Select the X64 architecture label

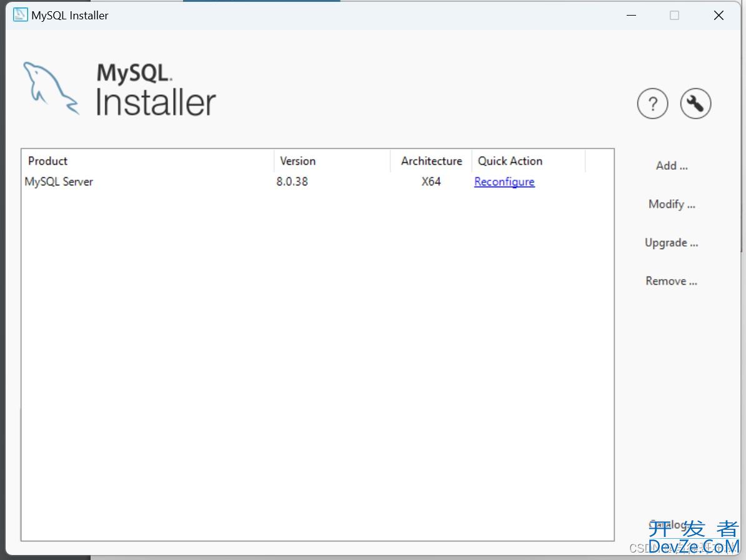click(431, 182)
